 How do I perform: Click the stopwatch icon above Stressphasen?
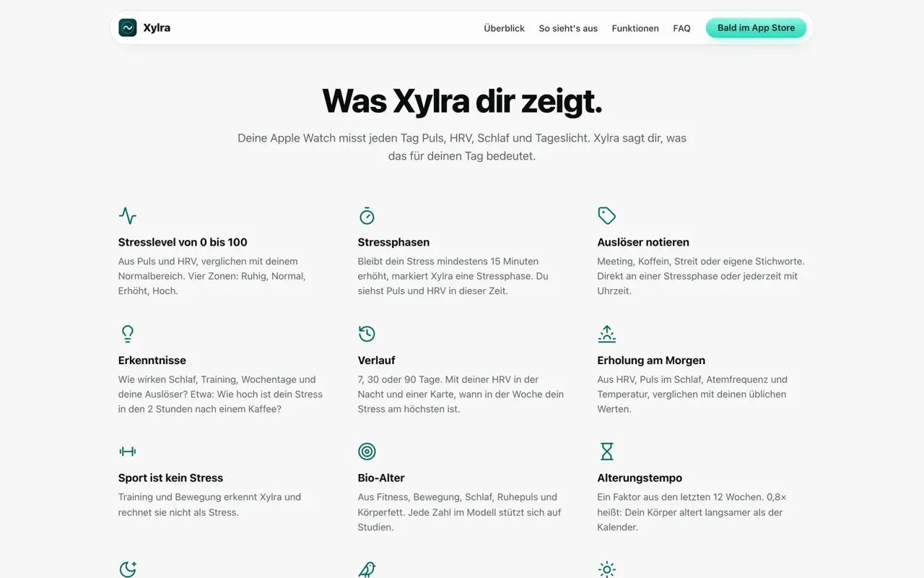point(367,215)
